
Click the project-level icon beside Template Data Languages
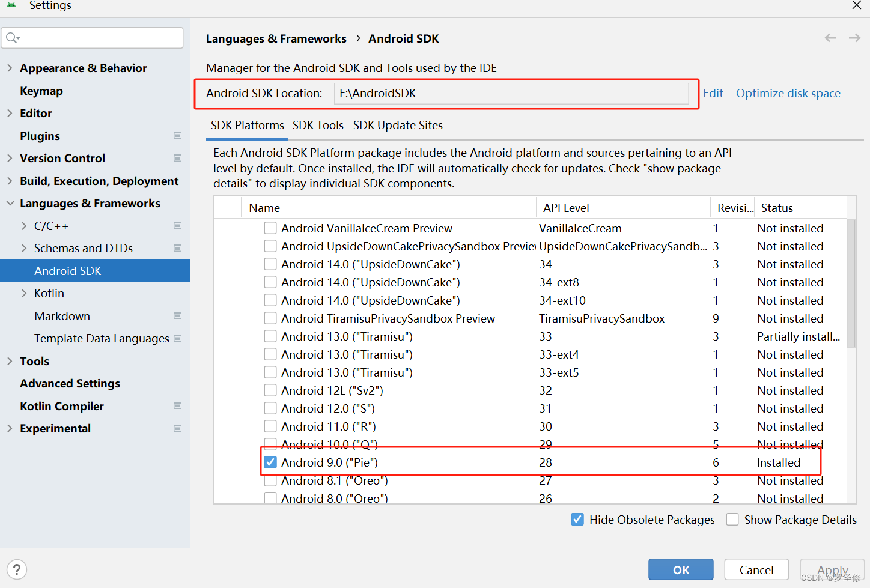tap(177, 338)
